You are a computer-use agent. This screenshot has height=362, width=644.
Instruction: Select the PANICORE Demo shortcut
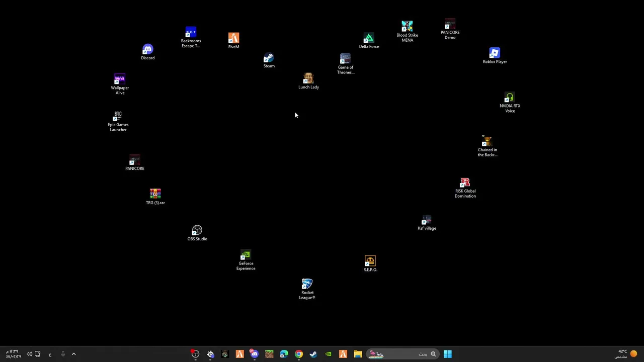450,29
